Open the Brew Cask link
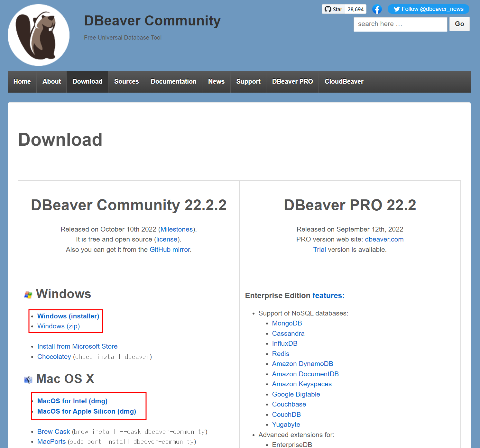480x448 pixels. point(53,432)
